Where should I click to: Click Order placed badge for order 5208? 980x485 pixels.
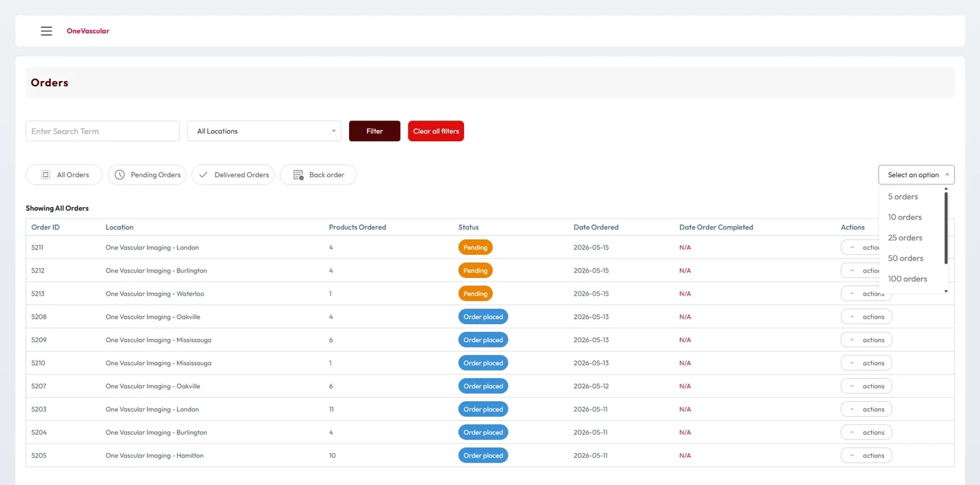click(483, 317)
